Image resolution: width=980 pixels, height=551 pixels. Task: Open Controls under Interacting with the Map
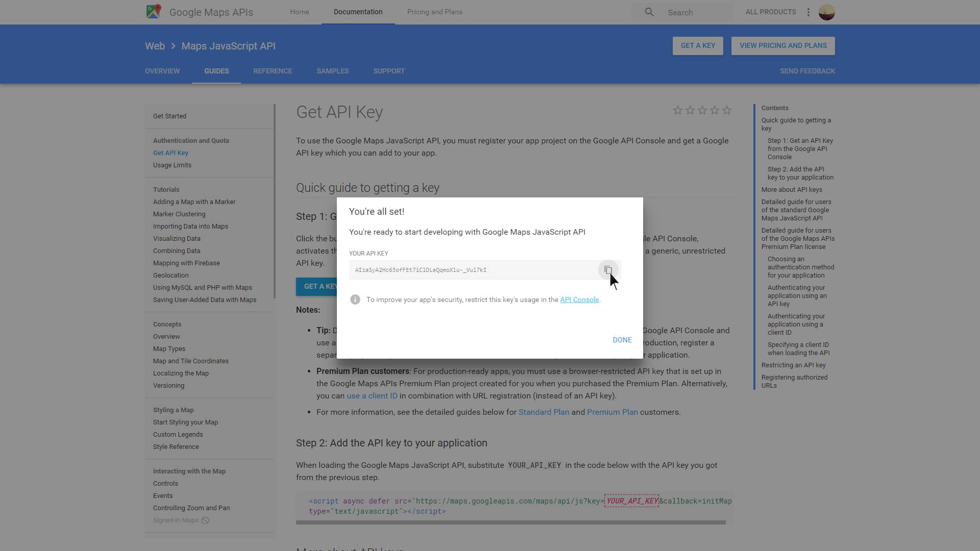(x=165, y=484)
